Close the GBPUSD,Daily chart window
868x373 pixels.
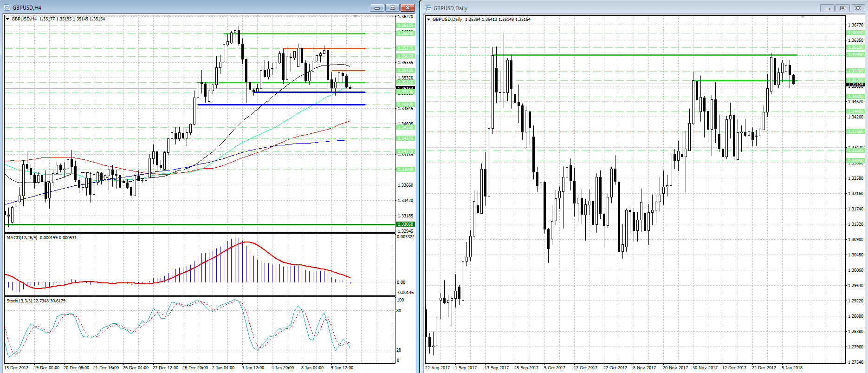point(858,8)
